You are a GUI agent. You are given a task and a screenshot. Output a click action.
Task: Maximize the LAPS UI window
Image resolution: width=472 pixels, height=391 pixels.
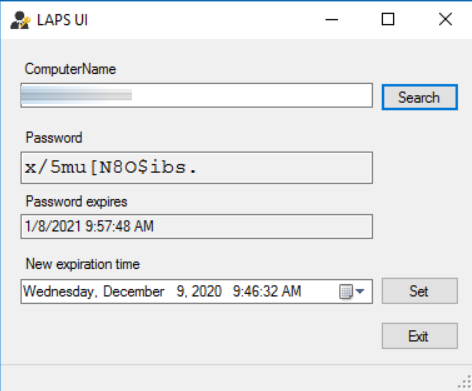coord(388,19)
